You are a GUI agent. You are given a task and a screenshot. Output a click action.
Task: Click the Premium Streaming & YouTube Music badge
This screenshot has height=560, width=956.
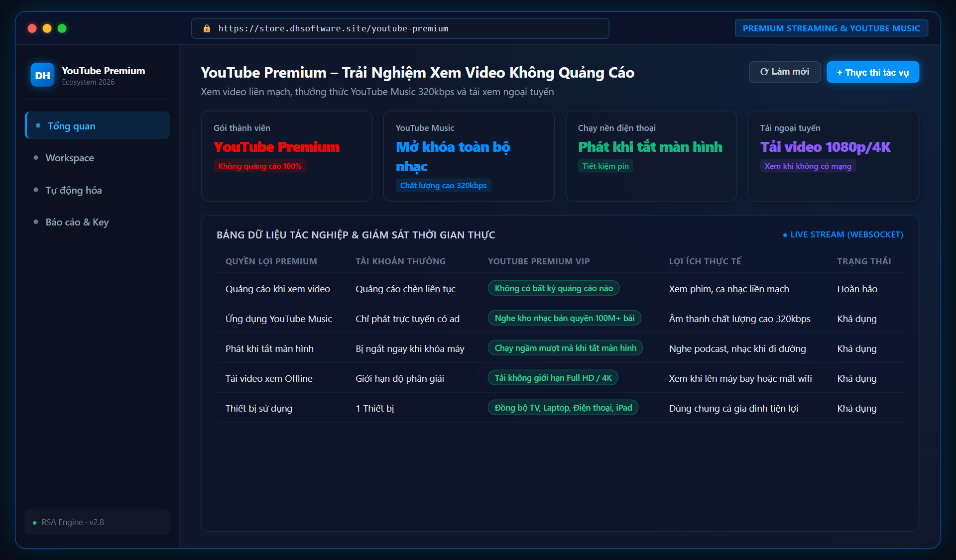click(832, 28)
